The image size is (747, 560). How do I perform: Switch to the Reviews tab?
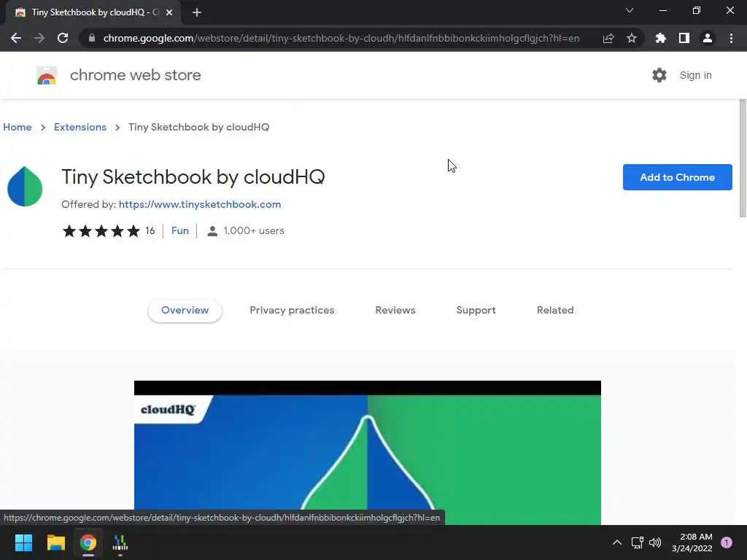[x=395, y=310]
